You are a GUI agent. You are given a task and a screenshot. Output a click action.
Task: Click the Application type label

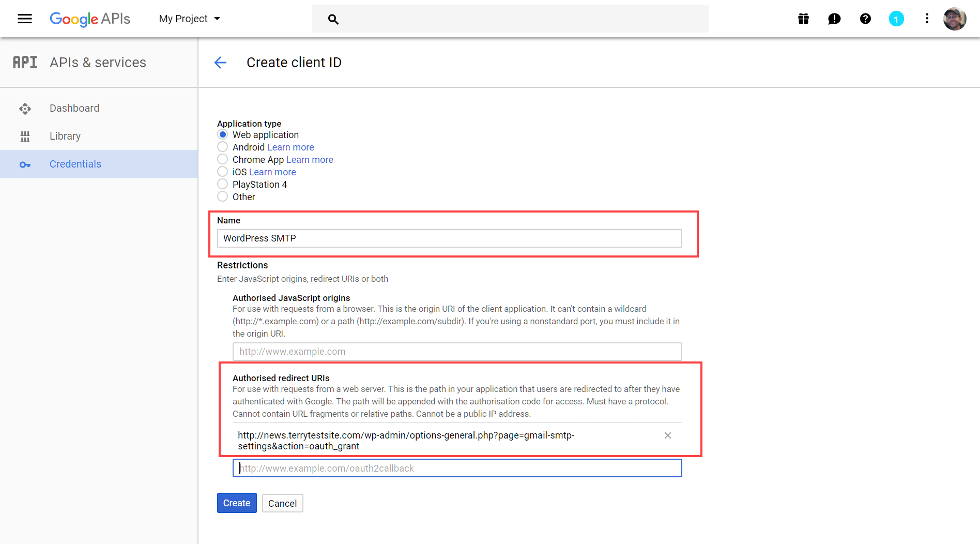pos(249,124)
